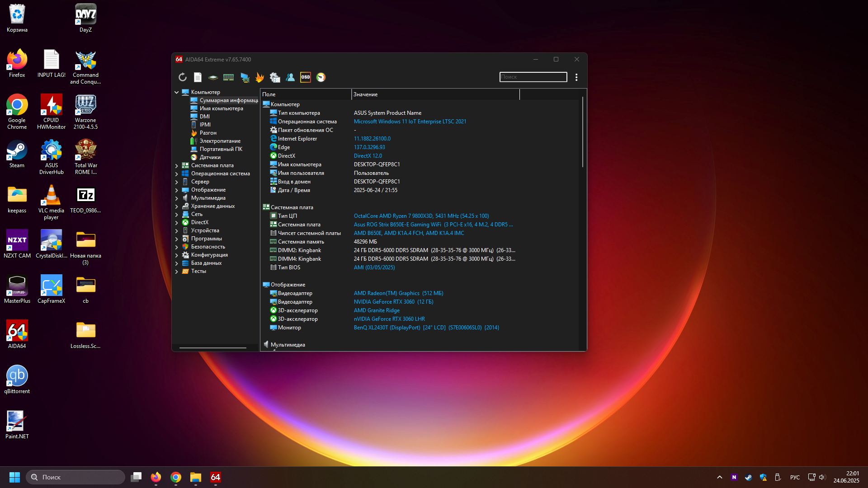
Task: Toggle the OSD panel icon
Action: (306, 77)
